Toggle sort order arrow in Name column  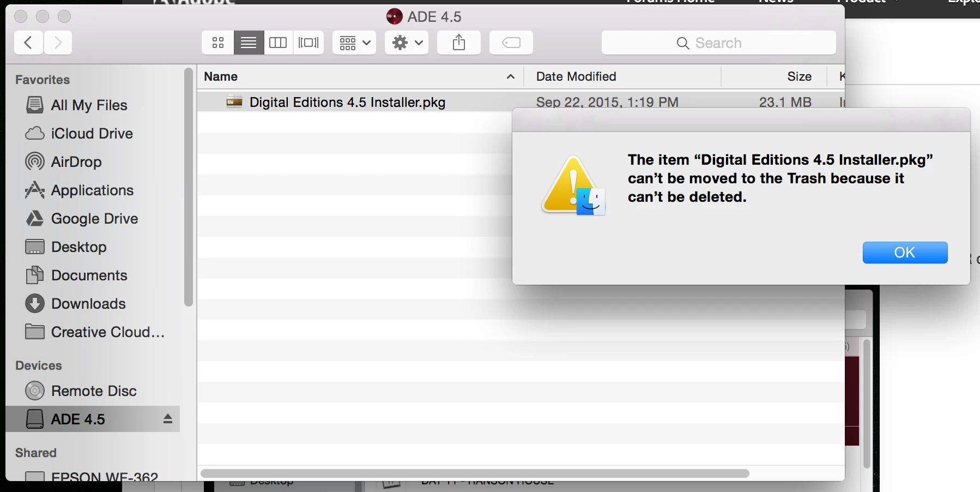[511, 76]
